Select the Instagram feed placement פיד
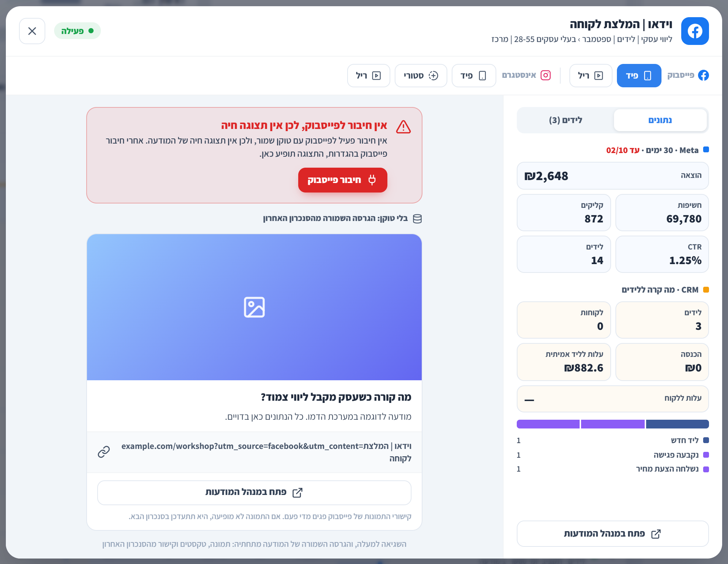This screenshot has height=564, width=728. (x=474, y=76)
